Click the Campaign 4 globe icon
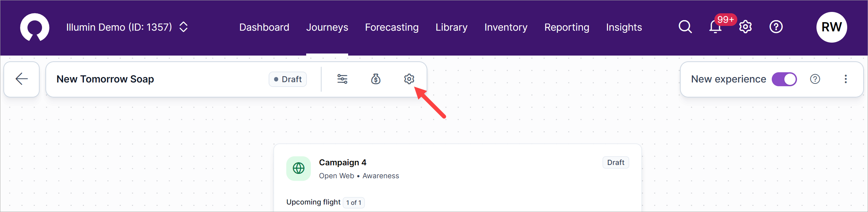Viewport: 868px width, 212px height. 298,168
